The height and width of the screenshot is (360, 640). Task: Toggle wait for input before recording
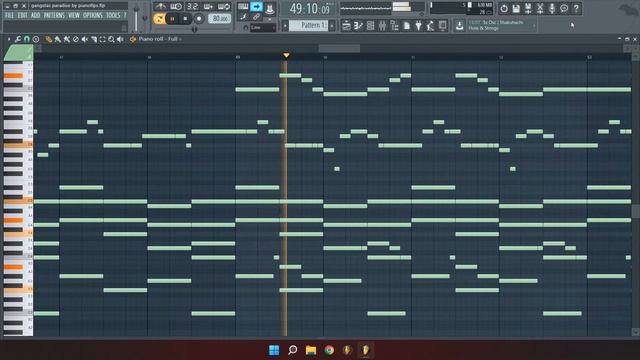[176, 7]
